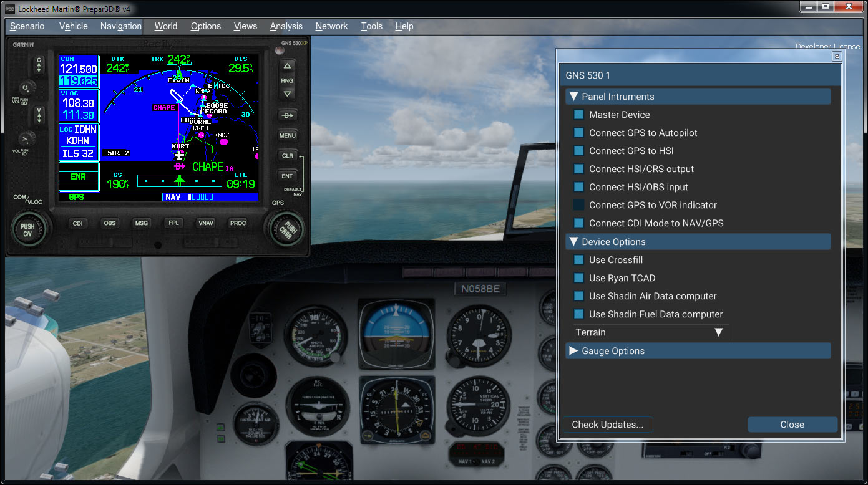This screenshot has width=868, height=485.
Task: Toggle the CDI key on the GPS
Action: (x=77, y=223)
